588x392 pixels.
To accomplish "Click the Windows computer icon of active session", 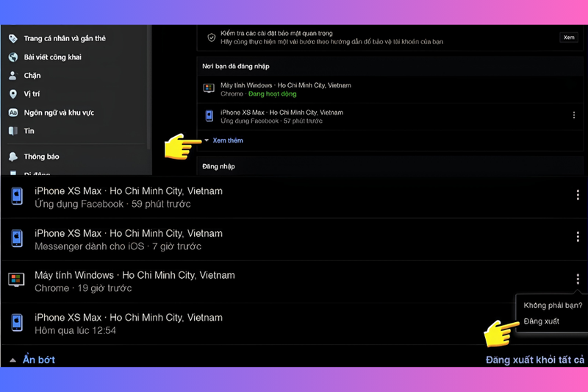I will coord(209,88).
